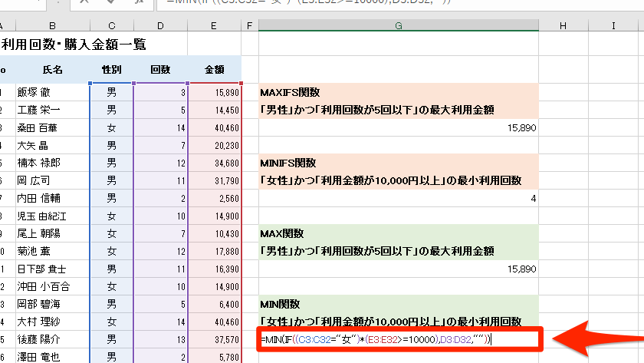The height and width of the screenshot is (363, 644).
Task: Select column D header
Action: pyautogui.click(x=160, y=26)
